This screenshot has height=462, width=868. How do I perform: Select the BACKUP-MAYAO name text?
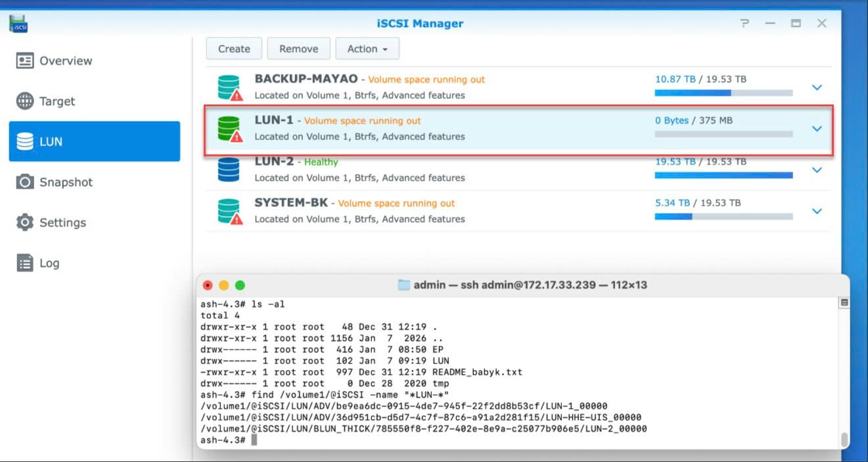306,79
